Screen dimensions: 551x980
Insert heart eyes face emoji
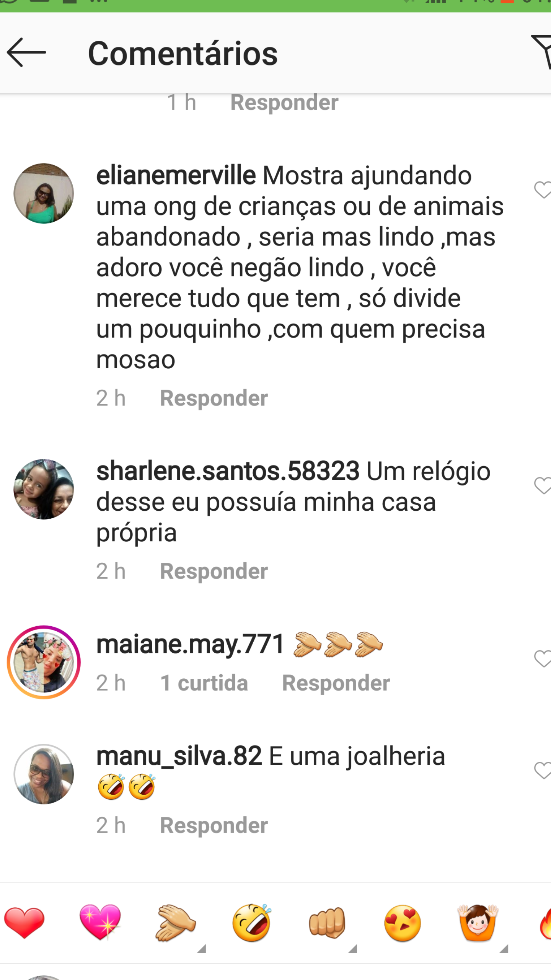pos(403,923)
